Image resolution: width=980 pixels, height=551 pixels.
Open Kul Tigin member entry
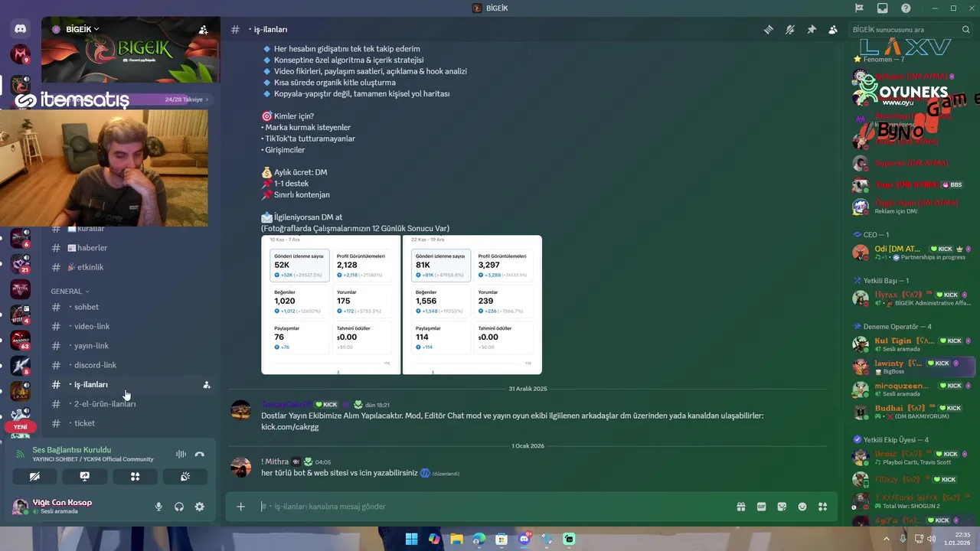[x=913, y=344]
